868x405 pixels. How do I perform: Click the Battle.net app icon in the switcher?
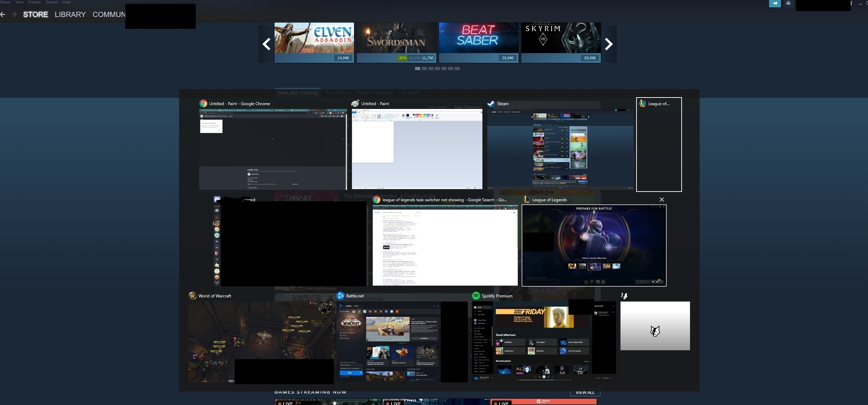point(340,296)
